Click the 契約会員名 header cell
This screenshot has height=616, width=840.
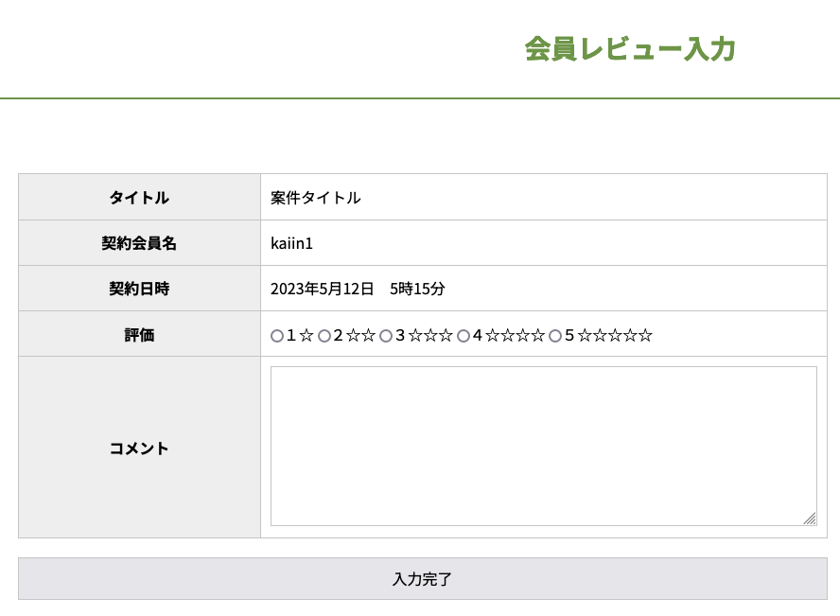(x=139, y=243)
